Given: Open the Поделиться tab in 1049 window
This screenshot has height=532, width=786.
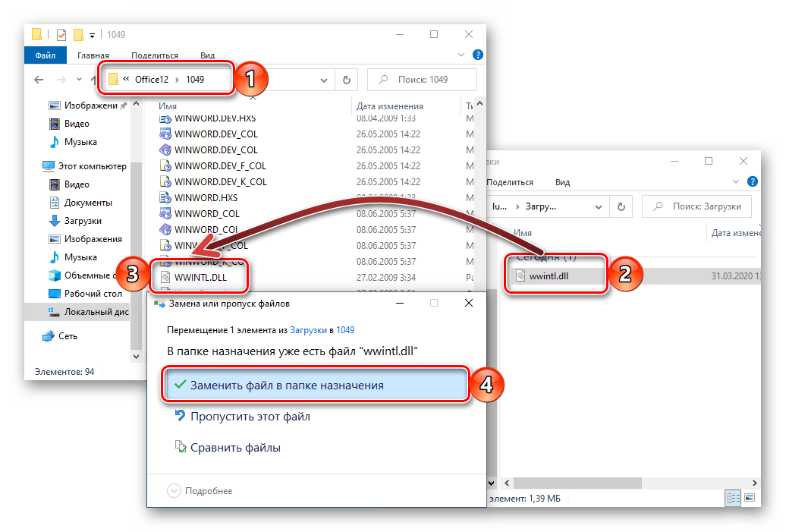Looking at the screenshot, I should click(x=155, y=55).
